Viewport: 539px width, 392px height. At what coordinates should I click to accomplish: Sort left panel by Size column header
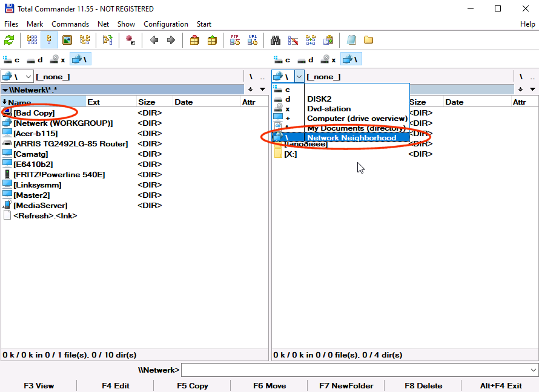click(x=154, y=102)
